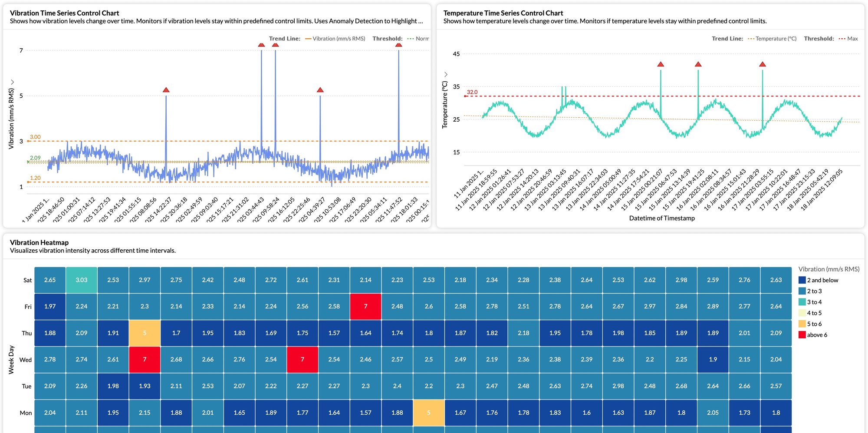Screen dimensions: 868x433
Task: Toggle the Temperature (°C) trend line legend
Action: point(773,39)
